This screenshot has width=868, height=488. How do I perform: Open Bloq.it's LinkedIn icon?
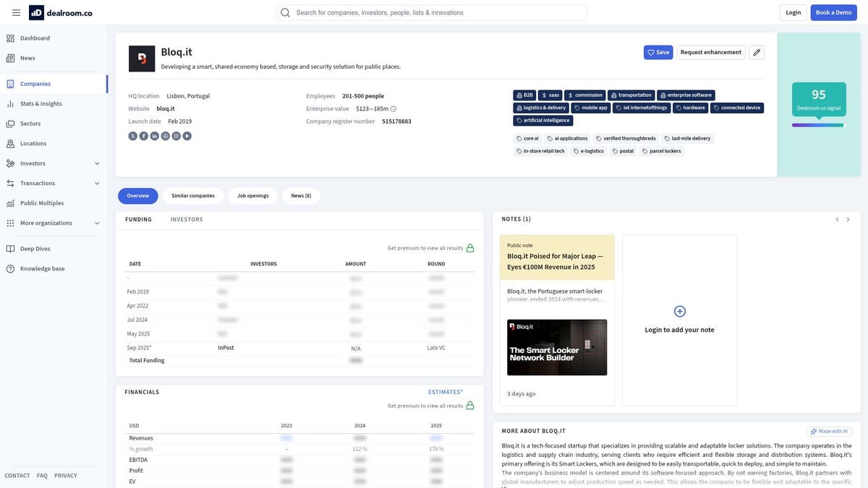coord(155,136)
